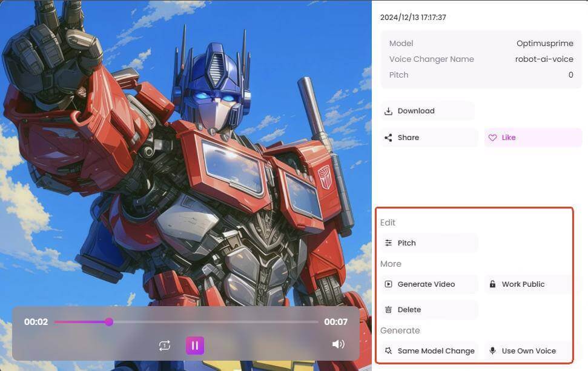Like this voice work
The height and width of the screenshot is (371, 588).
[533, 138]
